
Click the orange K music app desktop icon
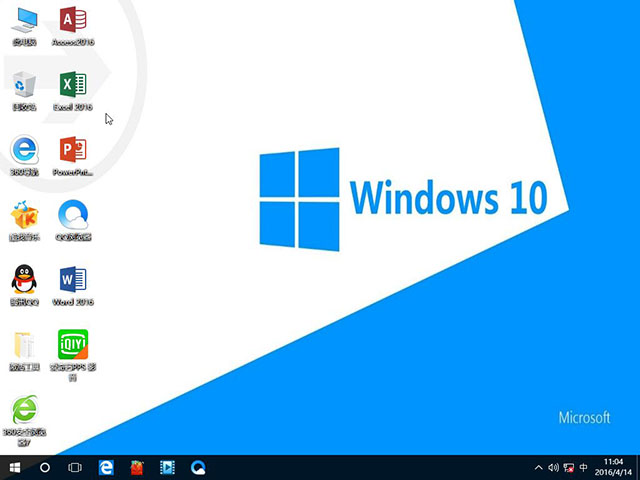(x=24, y=215)
